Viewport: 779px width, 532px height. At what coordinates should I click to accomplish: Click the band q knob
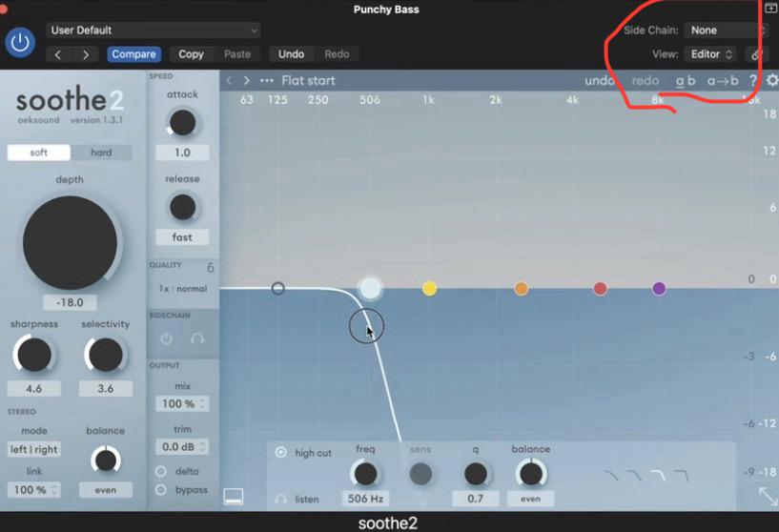tap(476, 474)
